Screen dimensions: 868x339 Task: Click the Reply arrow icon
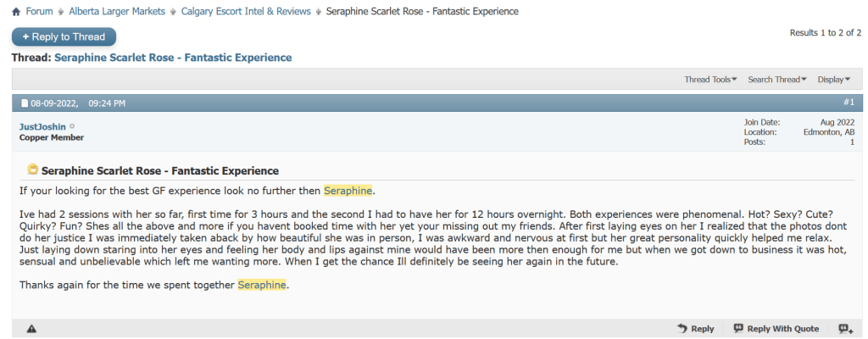[682, 329]
